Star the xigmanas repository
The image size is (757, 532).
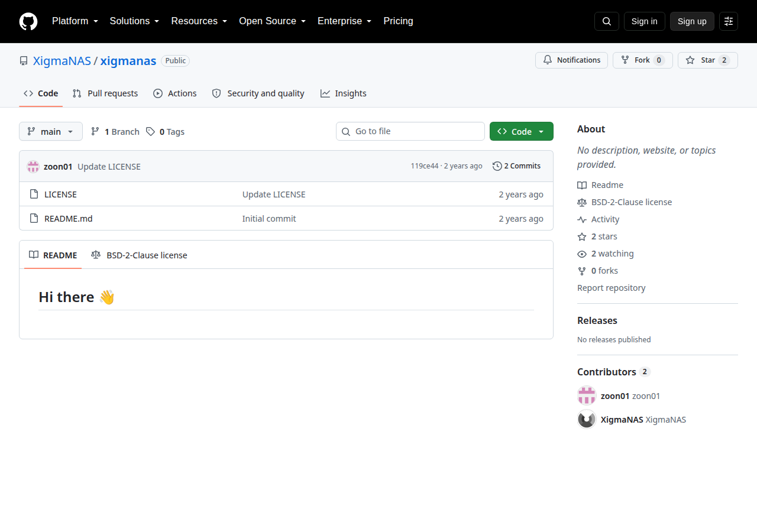(x=708, y=60)
